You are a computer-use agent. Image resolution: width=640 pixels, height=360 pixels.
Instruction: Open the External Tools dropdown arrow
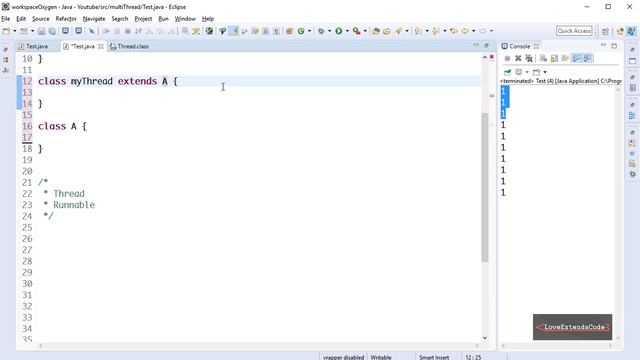tap(365, 31)
